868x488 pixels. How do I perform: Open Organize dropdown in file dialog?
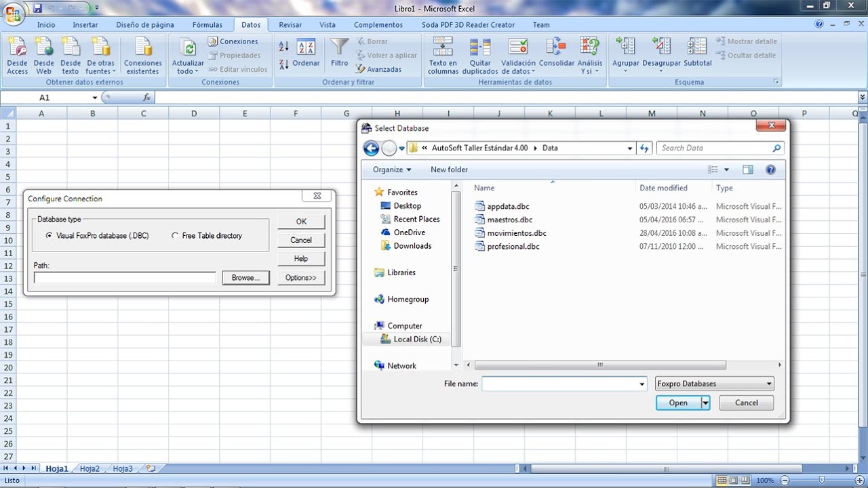pyautogui.click(x=392, y=169)
